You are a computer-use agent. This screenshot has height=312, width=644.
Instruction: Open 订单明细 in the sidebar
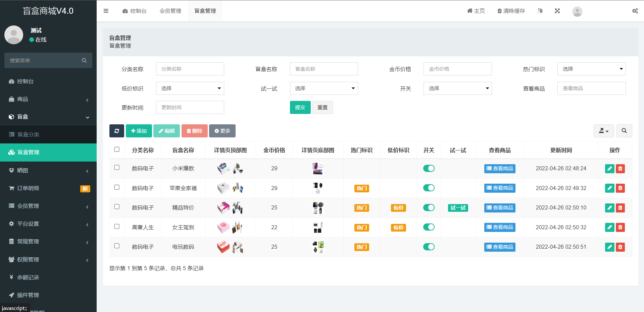click(x=28, y=188)
